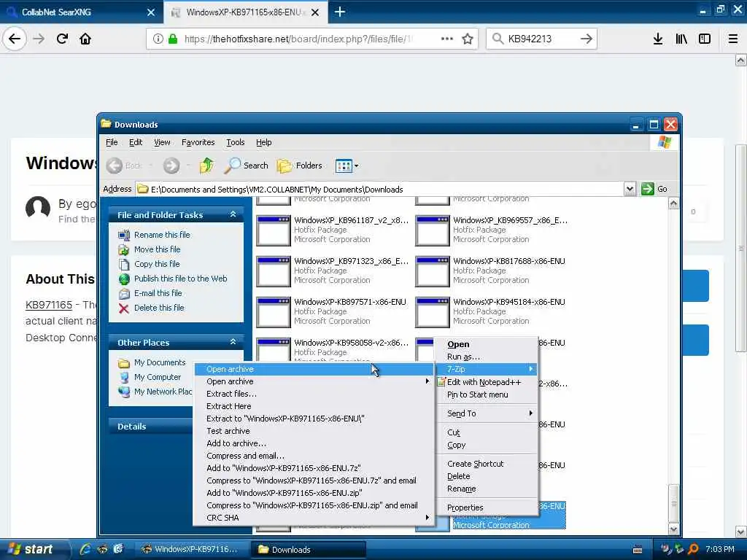The width and height of the screenshot is (747, 560).
Task: Submit search with arrow in search box
Action: [x=587, y=39]
